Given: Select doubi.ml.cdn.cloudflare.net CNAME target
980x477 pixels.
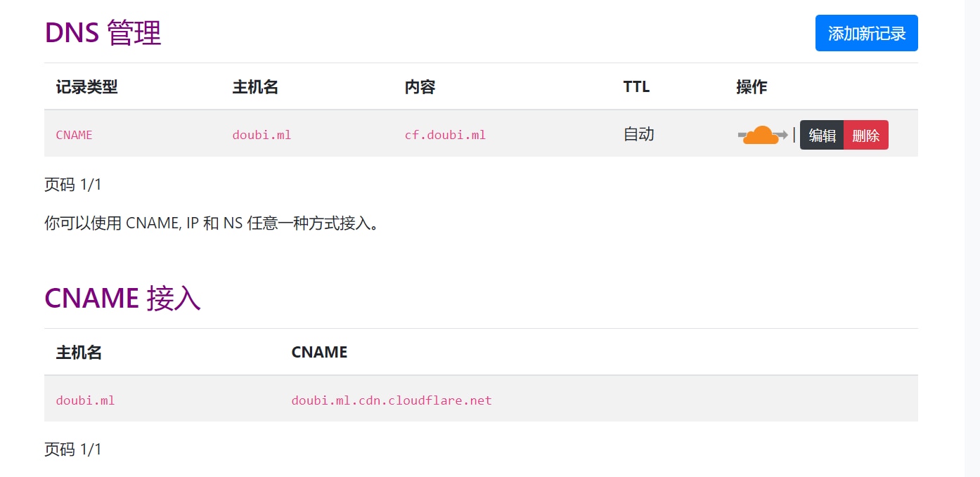Looking at the screenshot, I should [x=392, y=400].
